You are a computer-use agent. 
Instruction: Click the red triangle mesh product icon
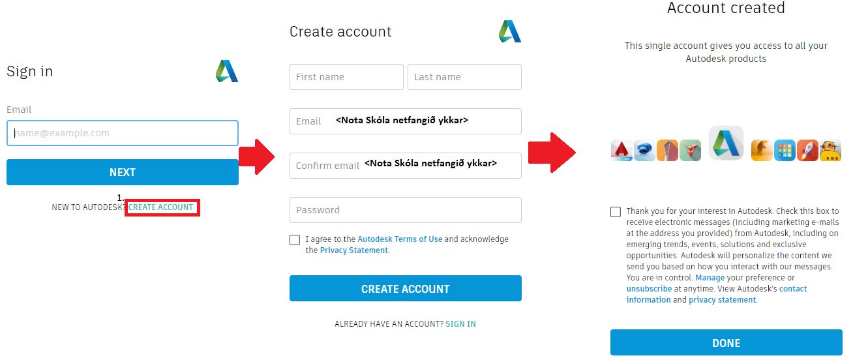click(690, 151)
